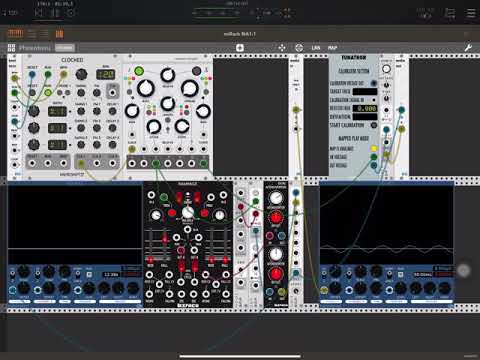Click the center white knob on Rampage
This screenshot has width=480, height=360.
point(188,212)
